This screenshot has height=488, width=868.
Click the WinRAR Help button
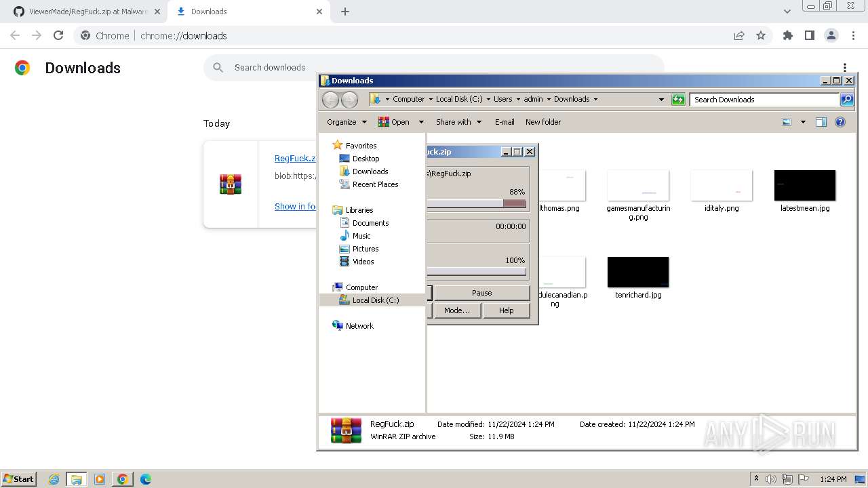coord(507,310)
